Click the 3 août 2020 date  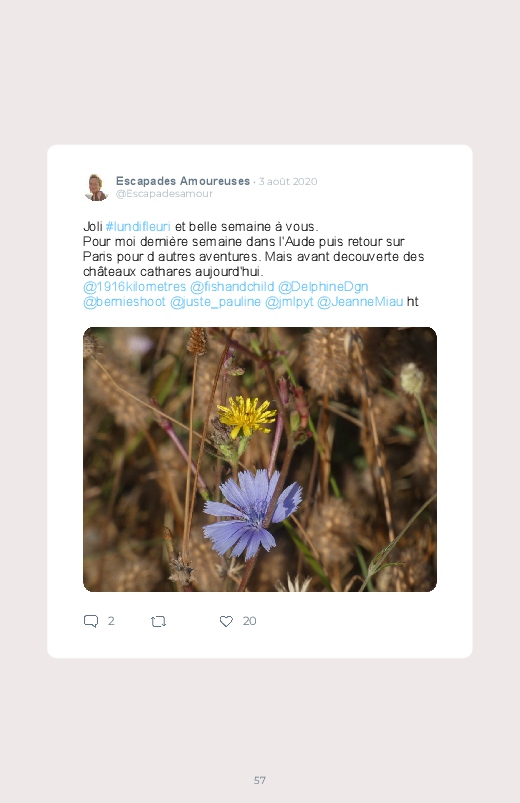(288, 181)
